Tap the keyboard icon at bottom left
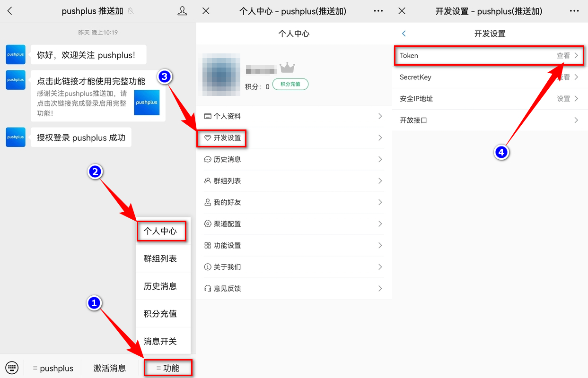 (12, 367)
